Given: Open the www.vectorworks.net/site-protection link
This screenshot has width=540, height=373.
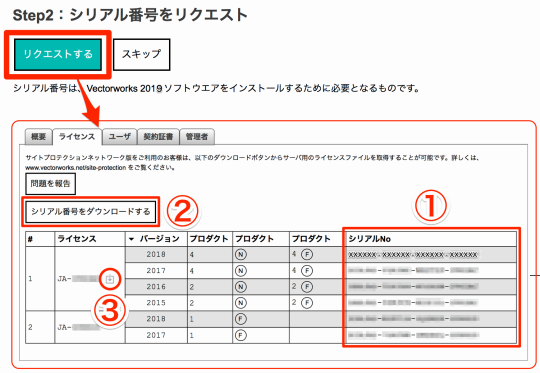Looking at the screenshot, I should 75,168.
